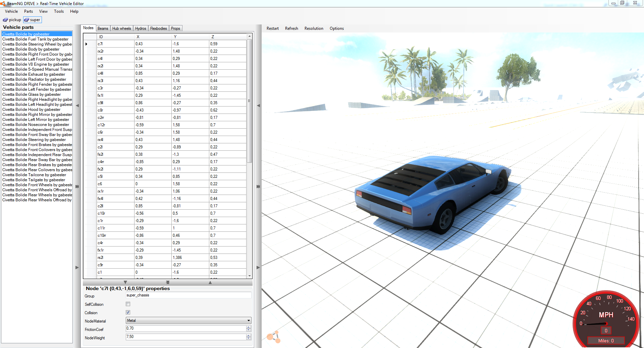The image size is (644, 348).
Task: Click the FrictionCoef value field
Action: pos(186,329)
